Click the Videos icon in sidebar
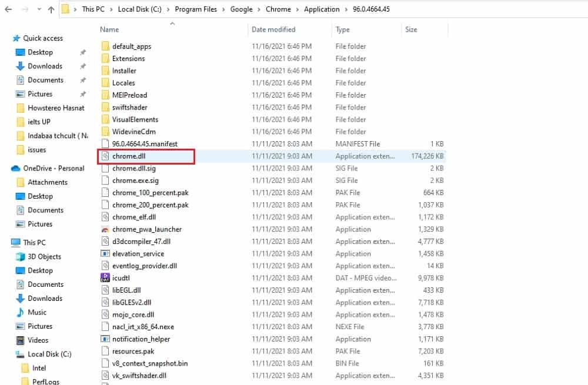The height and width of the screenshot is (385, 588). (20, 340)
